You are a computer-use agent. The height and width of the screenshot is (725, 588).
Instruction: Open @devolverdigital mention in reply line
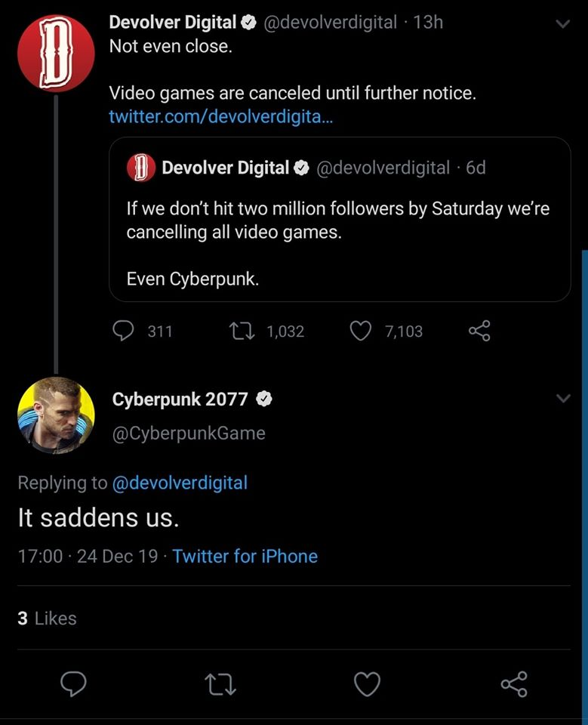180,483
